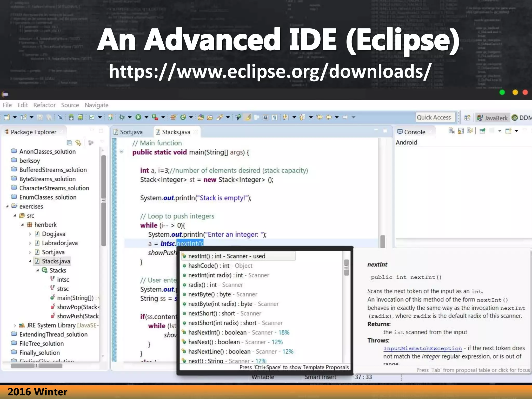Click the Back navigation arrow icon
This screenshot has width=532, height=399.
click(x=329, y=117)
